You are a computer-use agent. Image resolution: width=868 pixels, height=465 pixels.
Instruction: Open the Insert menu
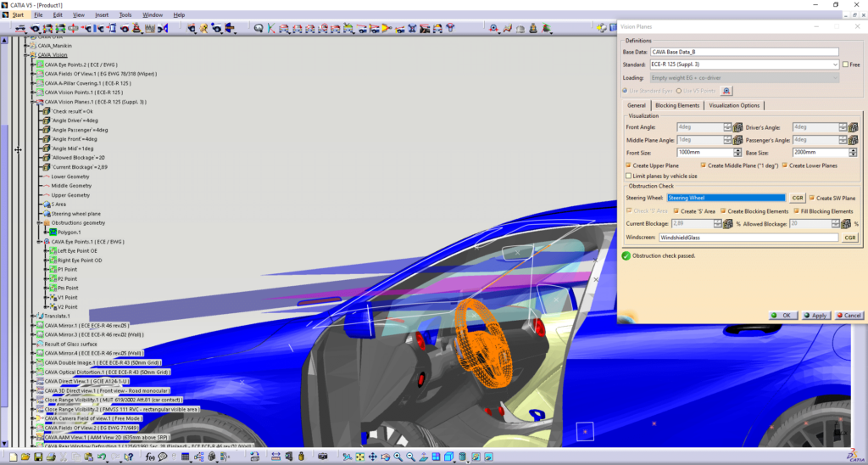coord(102,15)
